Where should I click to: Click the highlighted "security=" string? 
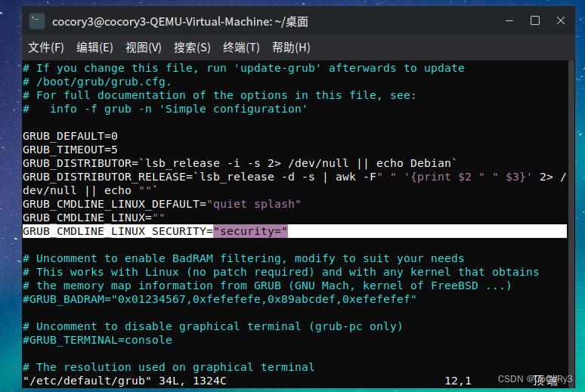[x=250, y=231]
